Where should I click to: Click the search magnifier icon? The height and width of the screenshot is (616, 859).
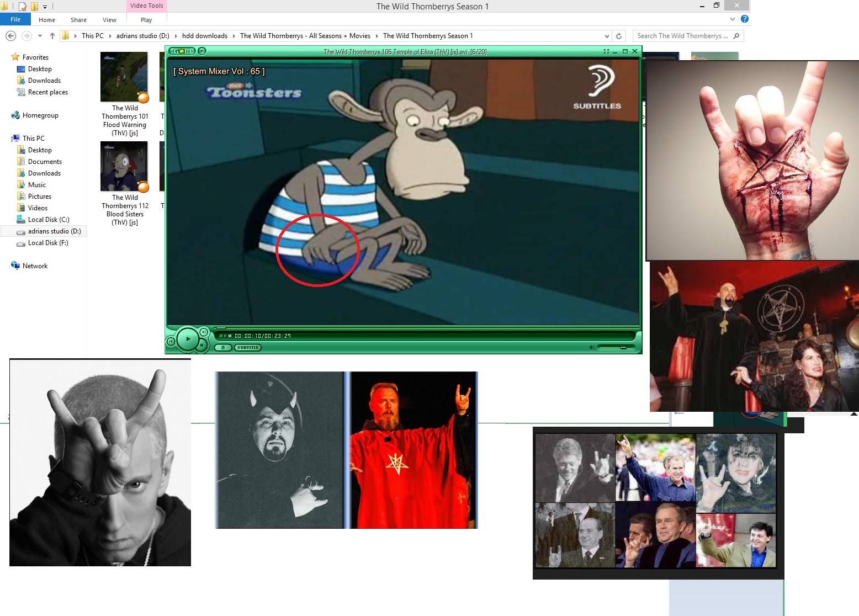pos(736,36)
